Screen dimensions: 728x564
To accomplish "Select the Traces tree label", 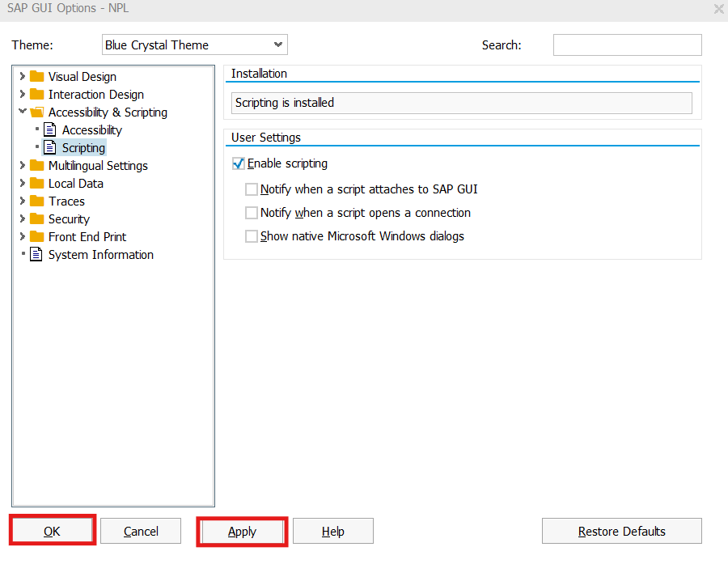I will point(66,201).
